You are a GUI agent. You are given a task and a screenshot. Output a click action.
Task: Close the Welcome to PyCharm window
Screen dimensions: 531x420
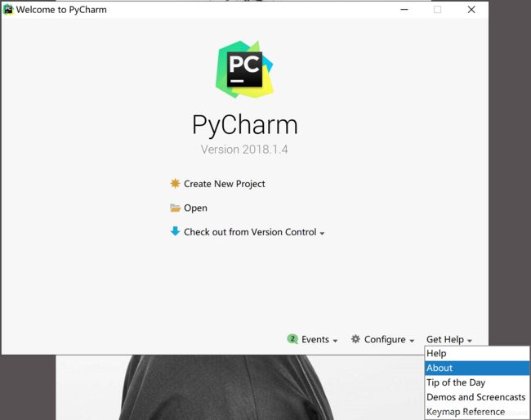[471, 10]
